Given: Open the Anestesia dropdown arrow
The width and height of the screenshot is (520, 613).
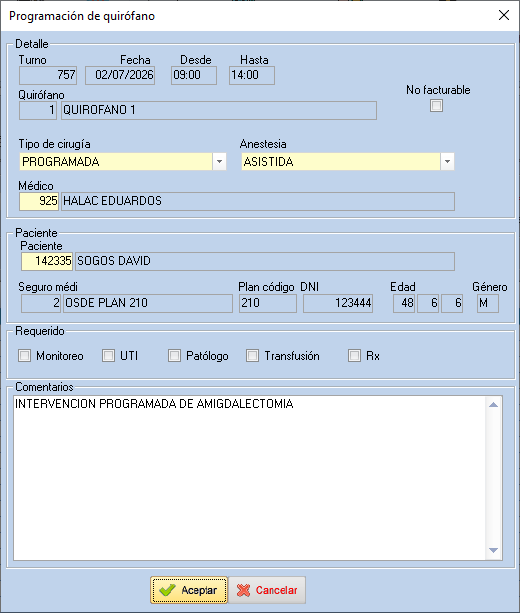Looking at the screenshot, I should pos(447,161).
